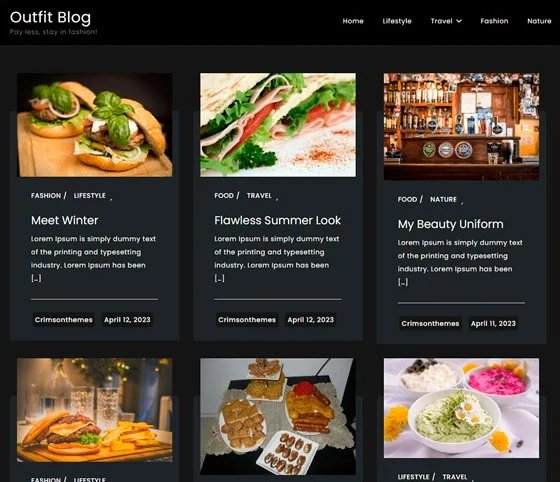
Task: Click the fried snacks platter thumbnail
Action: point(278,416)
